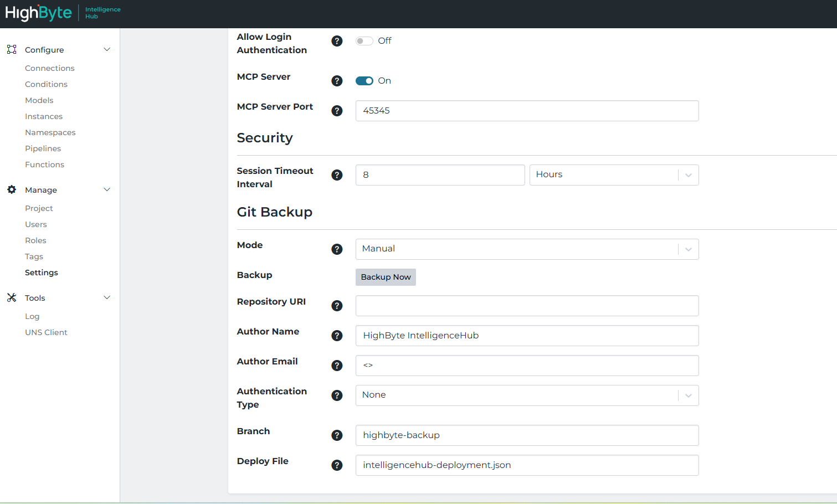Open help icon next to MCP Server
Viewport: 837px width, 504px height.
337,81
